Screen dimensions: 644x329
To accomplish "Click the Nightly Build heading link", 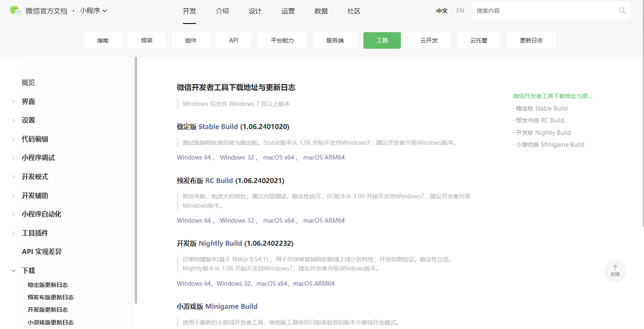I will 220,243.
